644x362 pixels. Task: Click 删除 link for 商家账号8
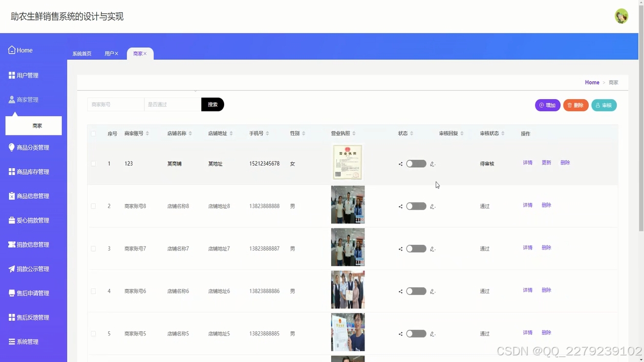[547, 205]
